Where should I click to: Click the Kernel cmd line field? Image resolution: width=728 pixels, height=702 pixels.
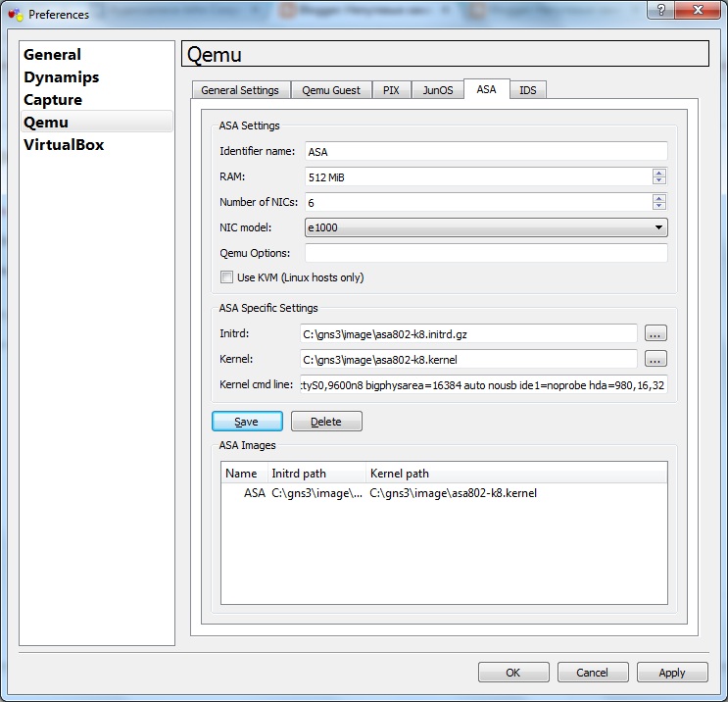[x=484, y=384]
